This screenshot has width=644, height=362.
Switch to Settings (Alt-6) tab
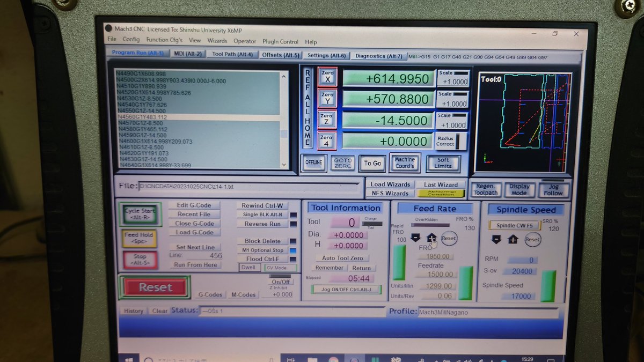coord(327,55)
